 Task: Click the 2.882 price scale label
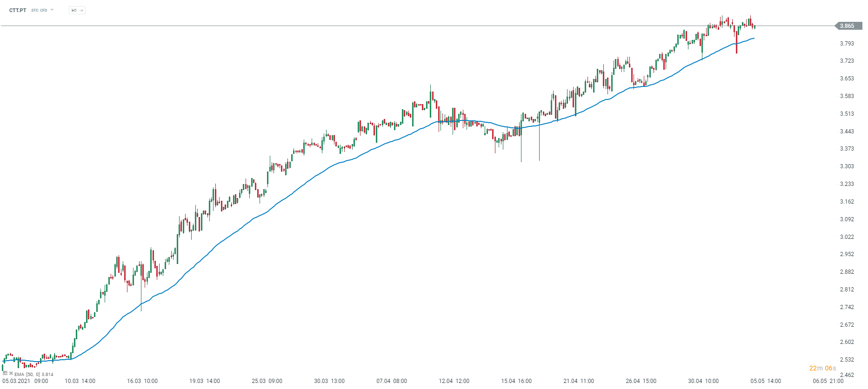point(847,272)
